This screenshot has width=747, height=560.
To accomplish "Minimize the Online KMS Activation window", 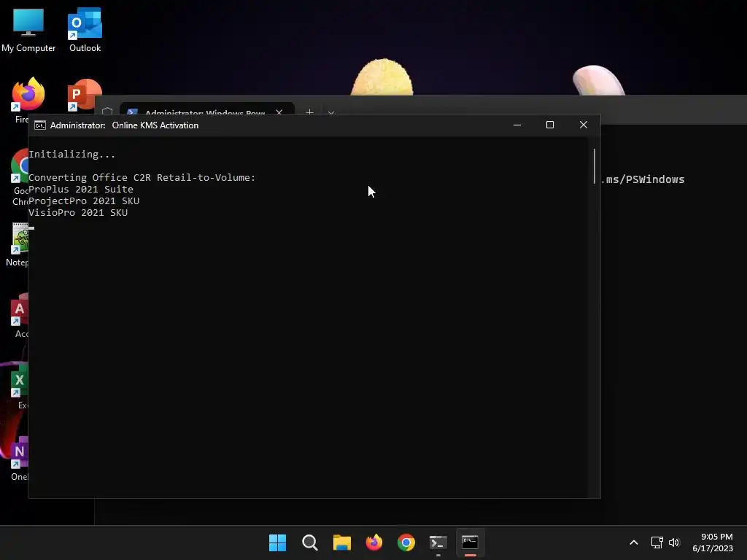I will [x=517, y=125].
